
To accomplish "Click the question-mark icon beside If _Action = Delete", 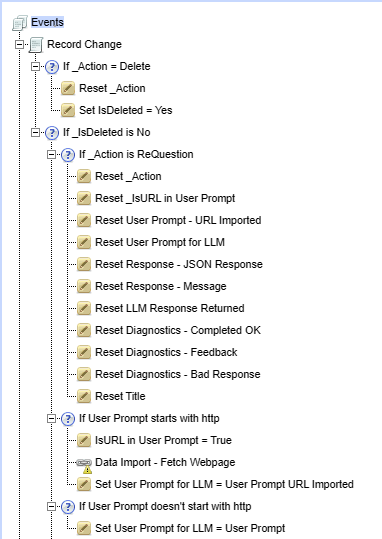I will (52, 67).
